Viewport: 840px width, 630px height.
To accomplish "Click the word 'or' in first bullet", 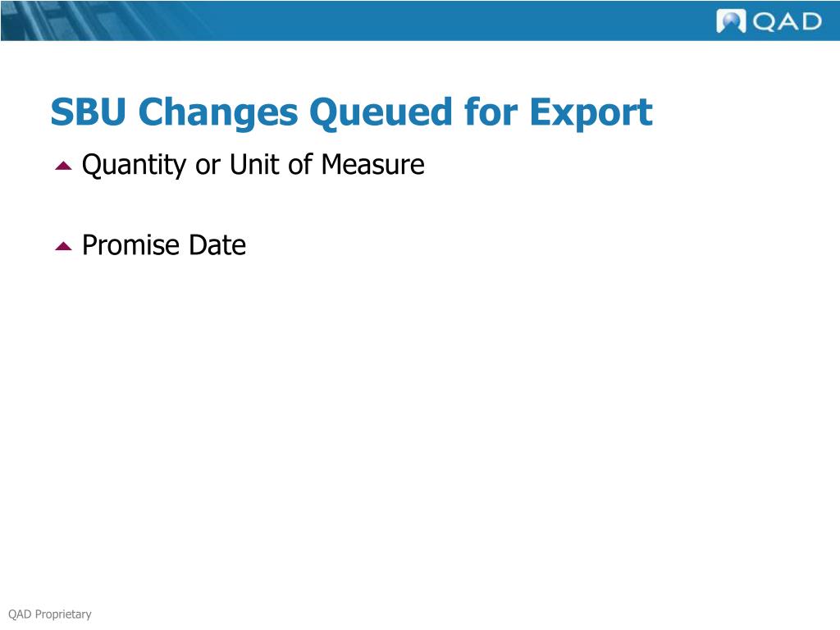I will tap(208, 166).
